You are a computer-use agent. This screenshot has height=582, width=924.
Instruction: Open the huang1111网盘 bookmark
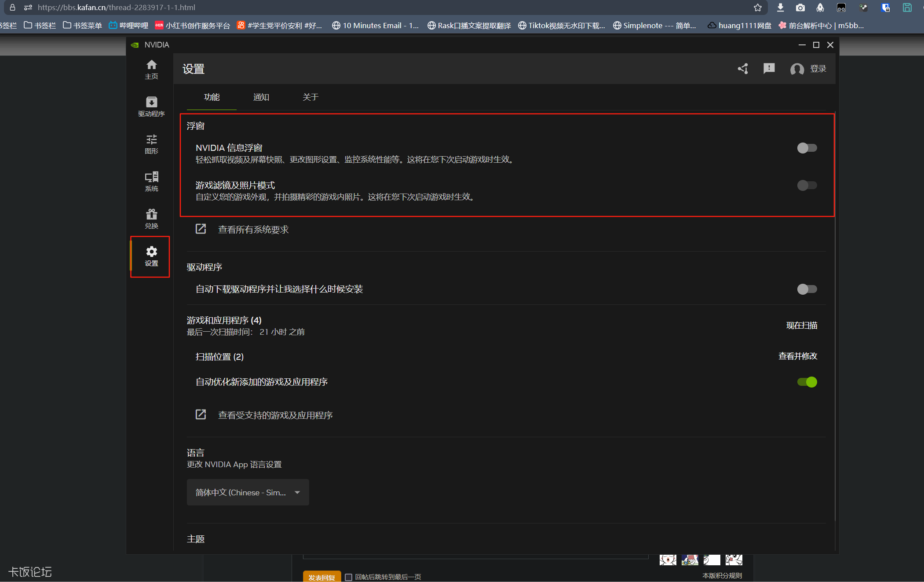739,26
